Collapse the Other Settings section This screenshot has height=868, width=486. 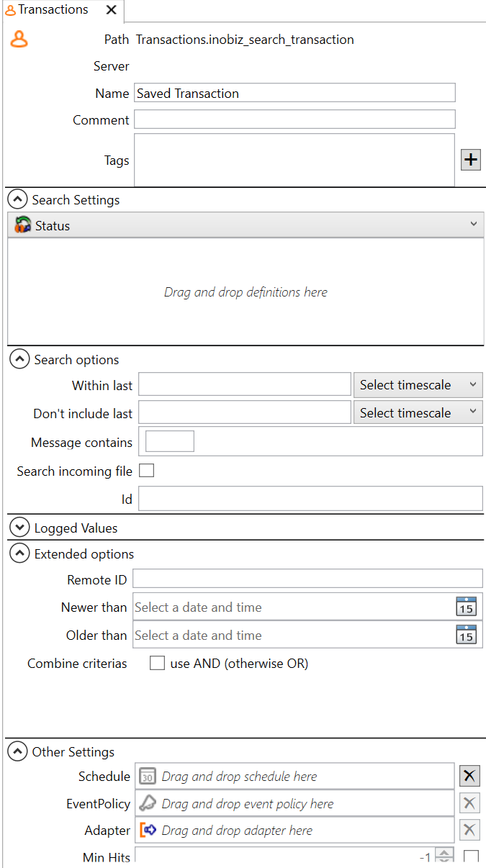coord(18,752)
